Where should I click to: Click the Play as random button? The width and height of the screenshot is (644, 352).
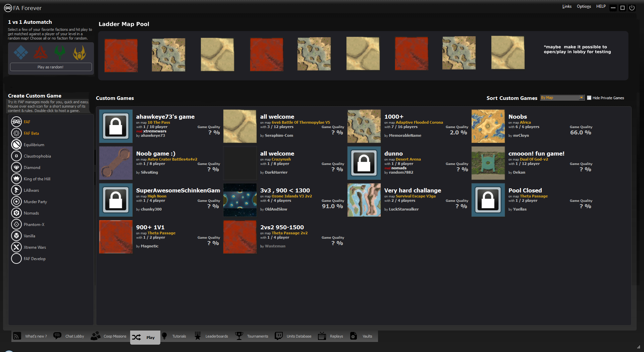51,67
